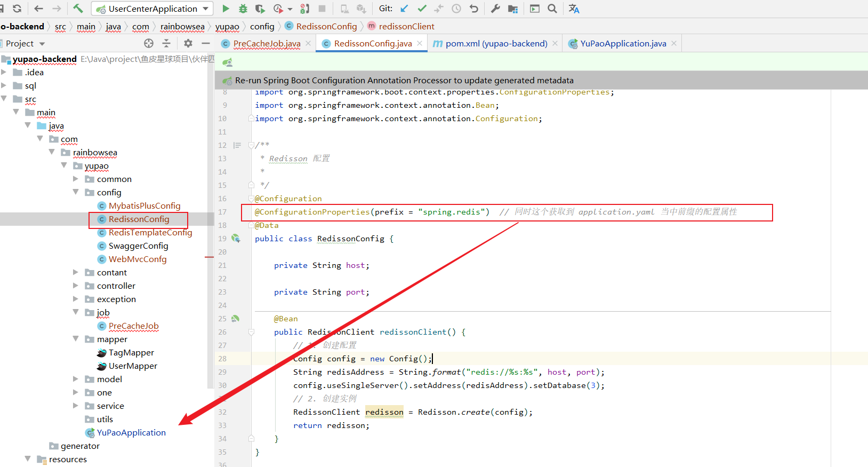Toggle fold of the redissonClient method
The width and height of the screenshot is (868, 467).
click(251, 332)
